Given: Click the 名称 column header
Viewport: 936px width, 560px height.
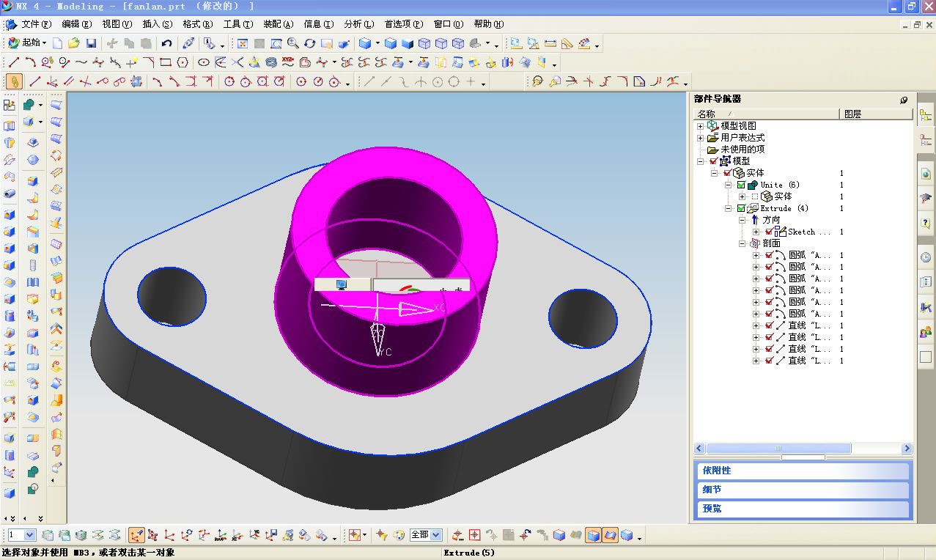Looking at the screenshot, I should (767, 114).
